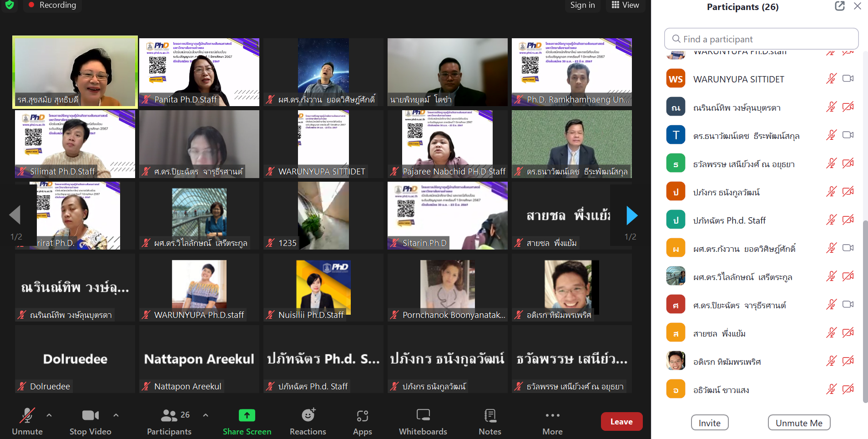Viewport: 868px width, 439px height.
Task: Click the Unmute Me button
Action: (799, 423)
